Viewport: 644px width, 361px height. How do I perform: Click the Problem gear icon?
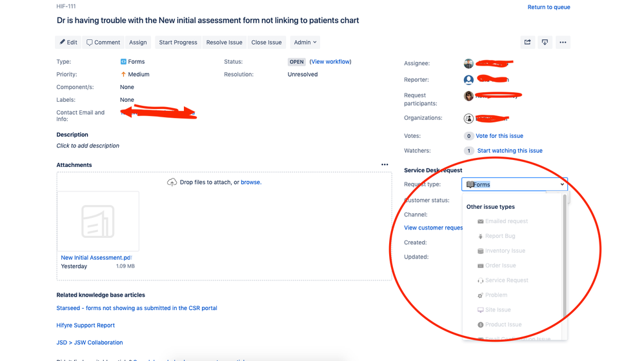tap(481, 295)
